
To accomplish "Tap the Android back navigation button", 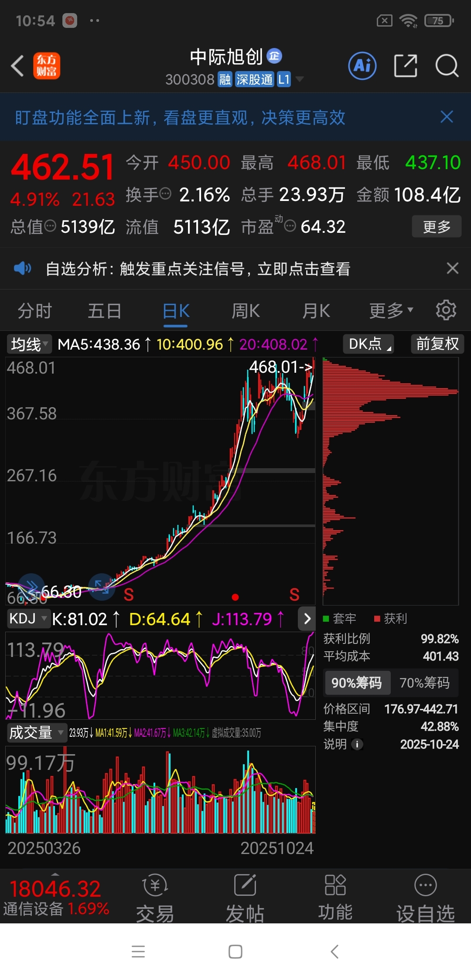I will coord(334,951).
